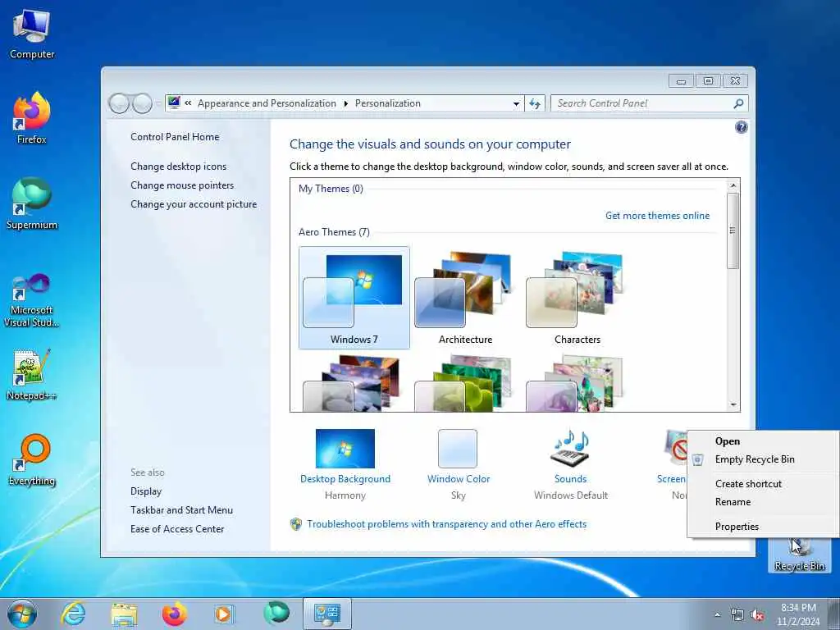This screenshot has height=630, width=840.
Task: Show hidden tray icons arrow
Action: [717, 615]
